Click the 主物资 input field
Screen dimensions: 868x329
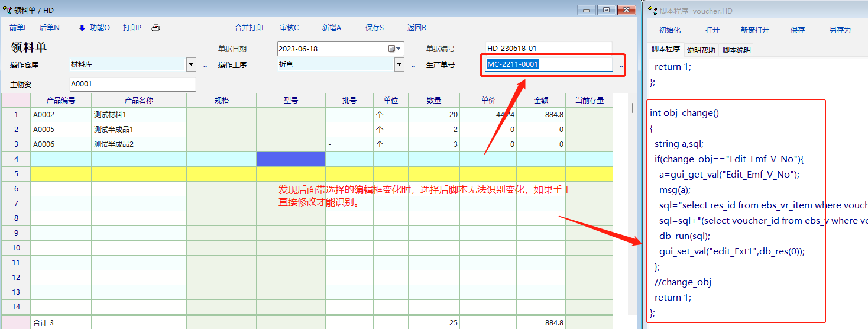pos(132,84)
